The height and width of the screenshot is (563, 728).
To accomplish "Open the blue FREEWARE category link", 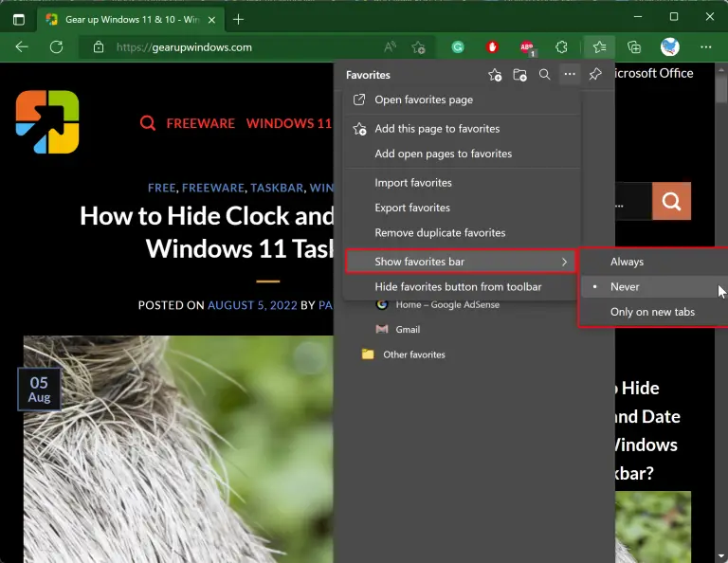I will [x=213, y=188].
